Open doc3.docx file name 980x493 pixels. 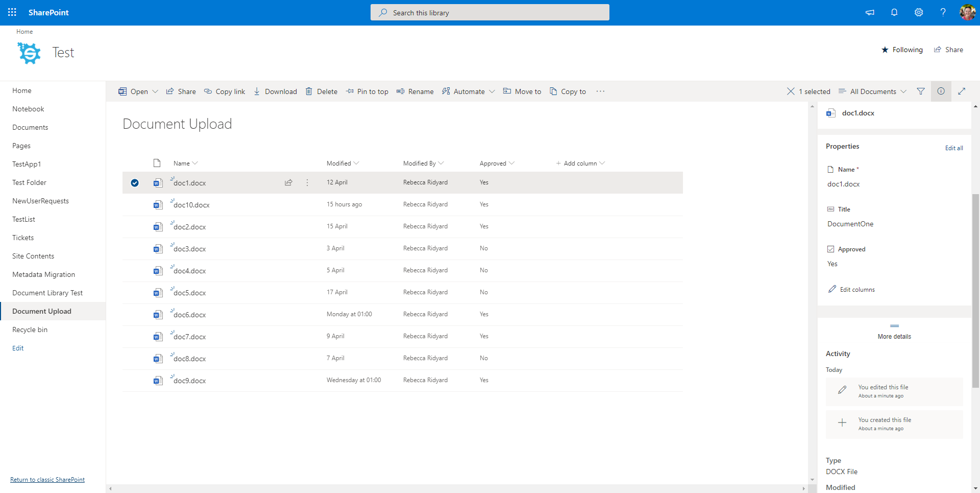[x=189, y=249]
